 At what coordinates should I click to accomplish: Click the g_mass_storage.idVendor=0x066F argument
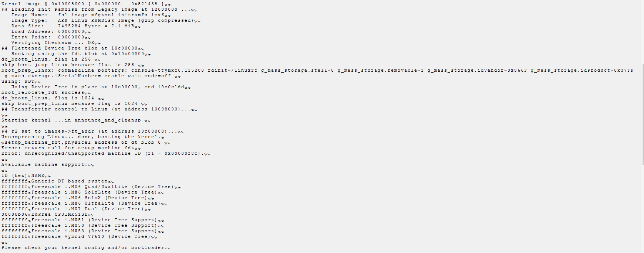coord(477,70)
